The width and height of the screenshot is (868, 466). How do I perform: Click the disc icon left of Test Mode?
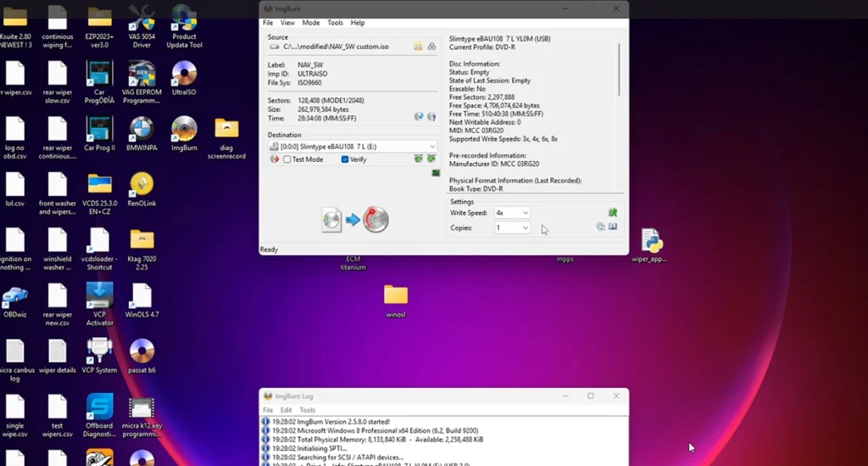[274, 159]
